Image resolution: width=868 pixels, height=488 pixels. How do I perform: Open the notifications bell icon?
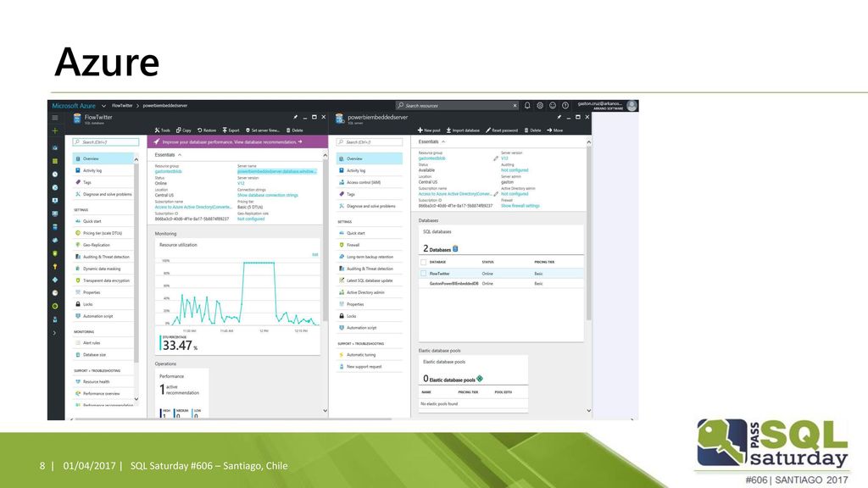pyautogui.click(x=527, y=106)
